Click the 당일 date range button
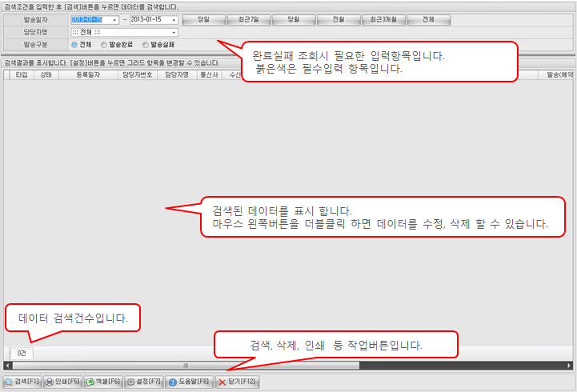 pos(203,20)
